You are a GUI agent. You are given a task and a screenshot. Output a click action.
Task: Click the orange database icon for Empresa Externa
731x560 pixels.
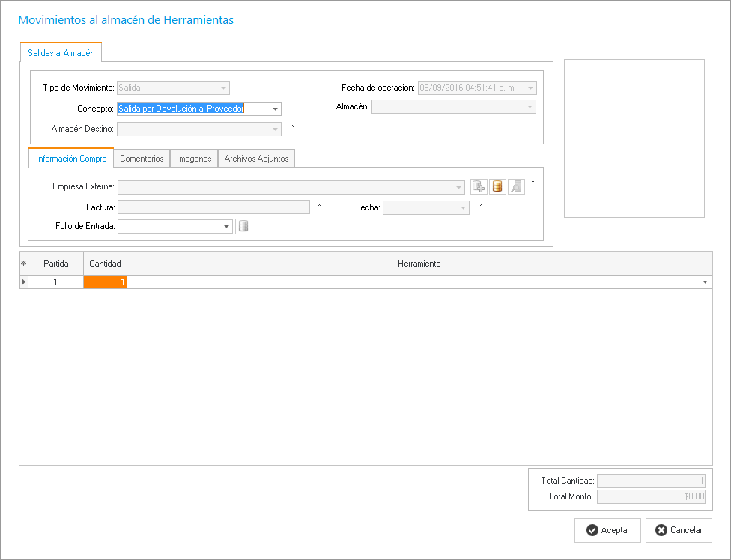(x=497, y=187)
